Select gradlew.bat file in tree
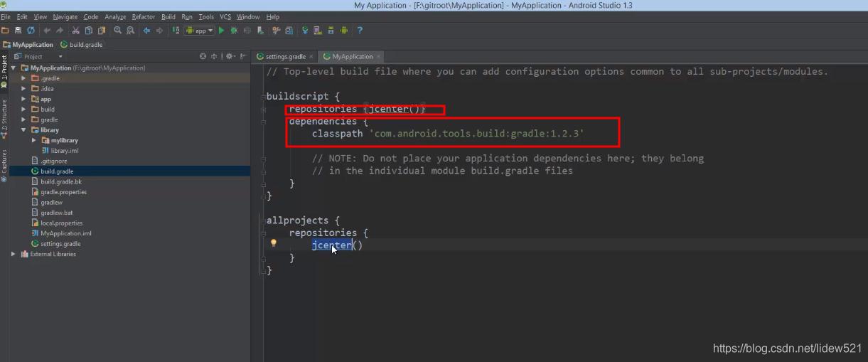This screenshot has height=362, width=868. pyautogui.click(x=52, y=213)
